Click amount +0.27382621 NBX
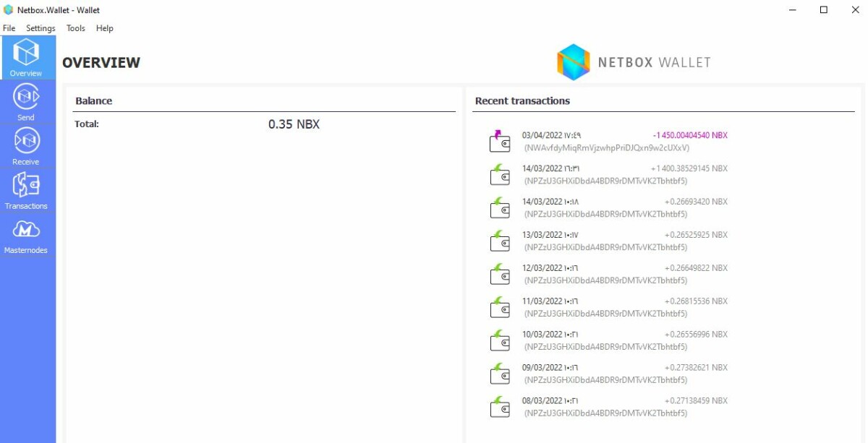Viewport: 868px width, 443px height. click(x=697, y=368)
